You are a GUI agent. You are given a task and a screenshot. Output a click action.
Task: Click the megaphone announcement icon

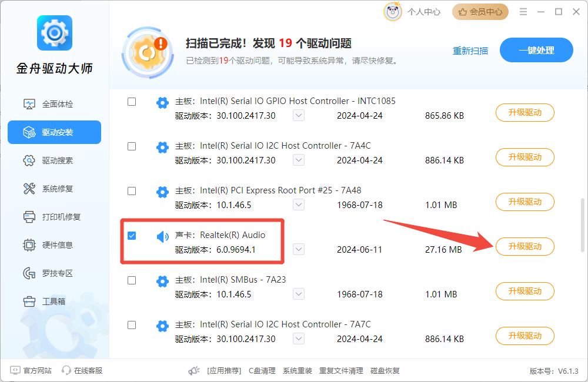[194, 371]
